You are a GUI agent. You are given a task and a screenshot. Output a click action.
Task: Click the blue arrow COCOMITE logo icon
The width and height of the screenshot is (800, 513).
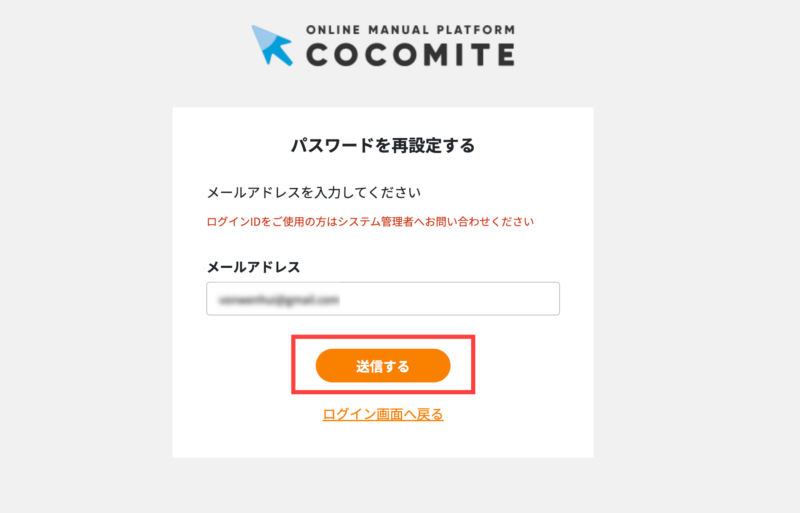coord(272,45)
